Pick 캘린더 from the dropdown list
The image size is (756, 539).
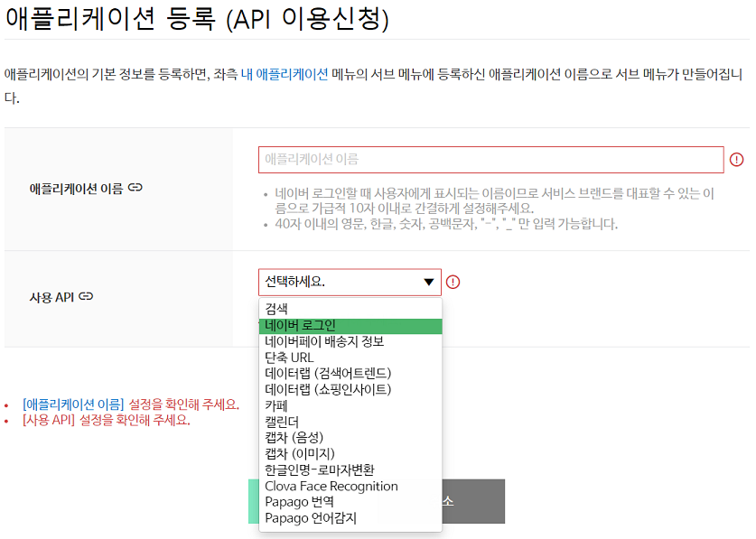[350, 422]
